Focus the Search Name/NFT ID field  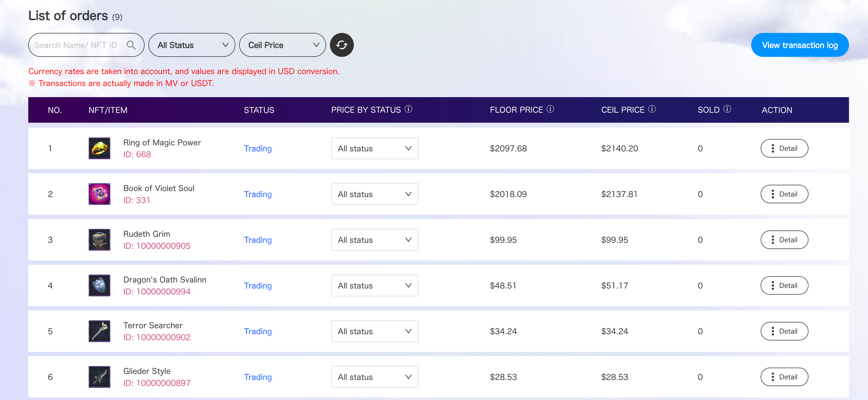coord(76,45)
